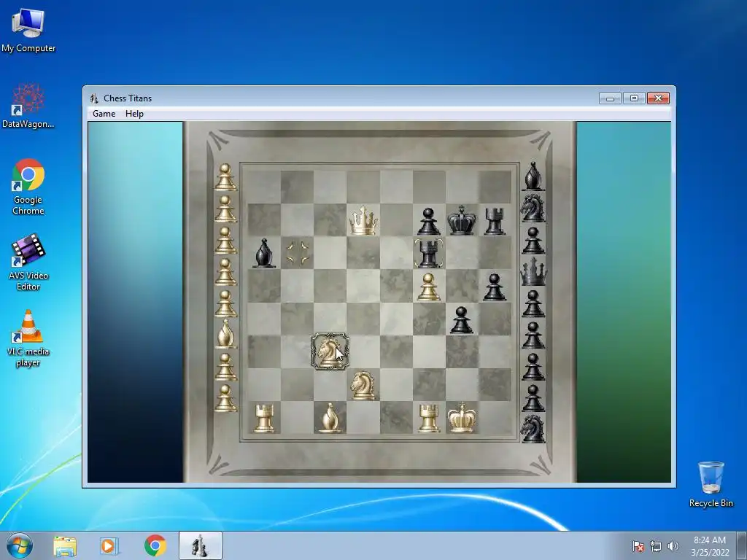The image size is (747, 560).
Task: Select the white knight above the white bishop's right
Action: (363, 385)
